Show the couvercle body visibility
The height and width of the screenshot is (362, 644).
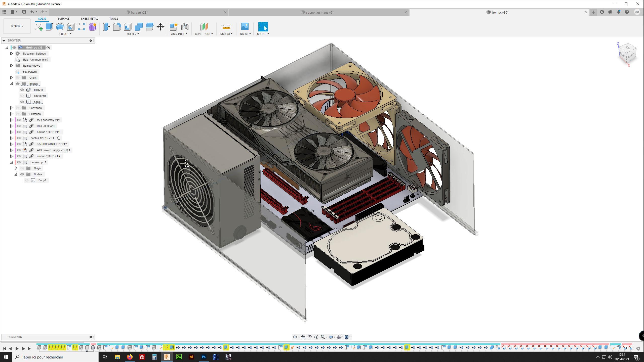22,96
